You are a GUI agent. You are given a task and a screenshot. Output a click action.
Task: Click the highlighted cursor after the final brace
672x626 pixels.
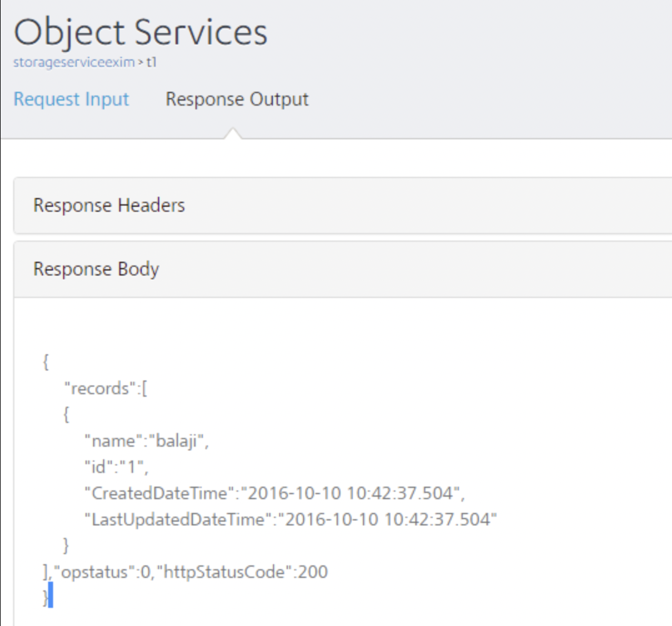click(x=51, y=595)
